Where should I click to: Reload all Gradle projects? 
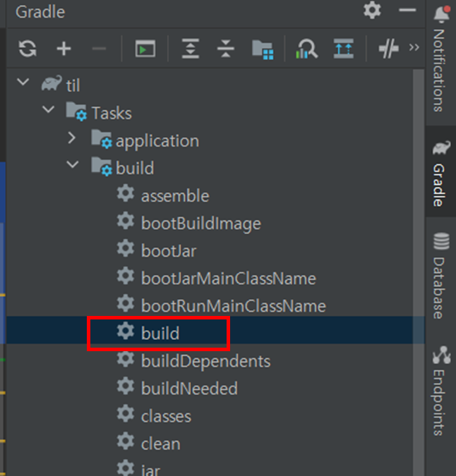(x=28, y=49)
